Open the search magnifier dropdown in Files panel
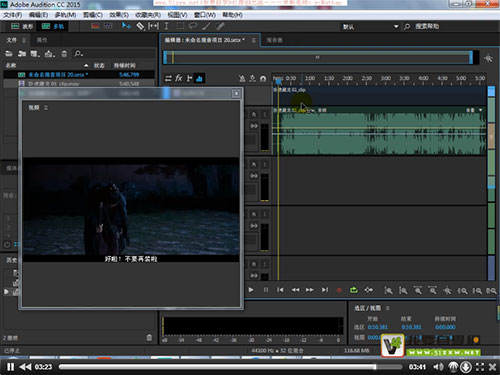Screen dimensions: 500x375 tap(79, 53)
